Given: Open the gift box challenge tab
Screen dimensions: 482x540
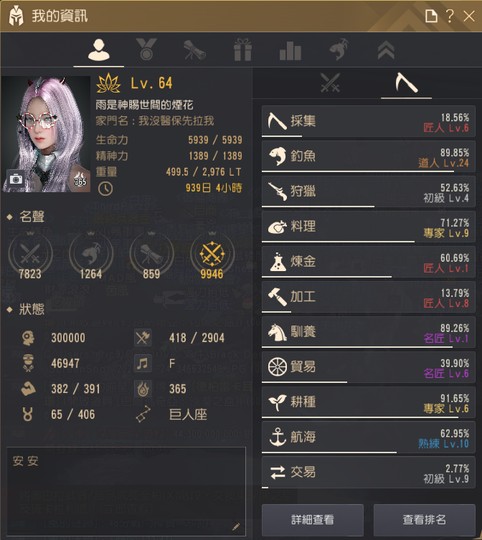Looking at the screenshot, I should 243,50.
